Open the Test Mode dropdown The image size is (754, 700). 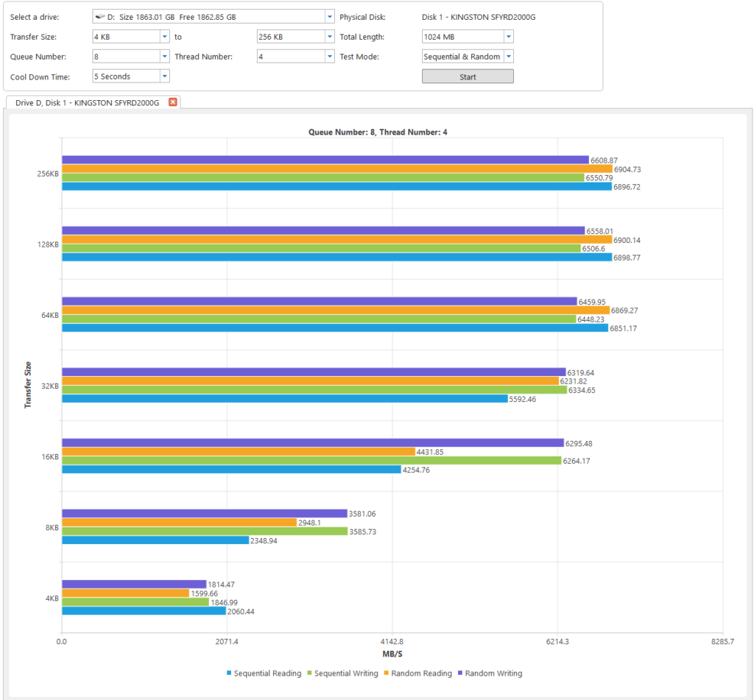[x=507, y=56]
